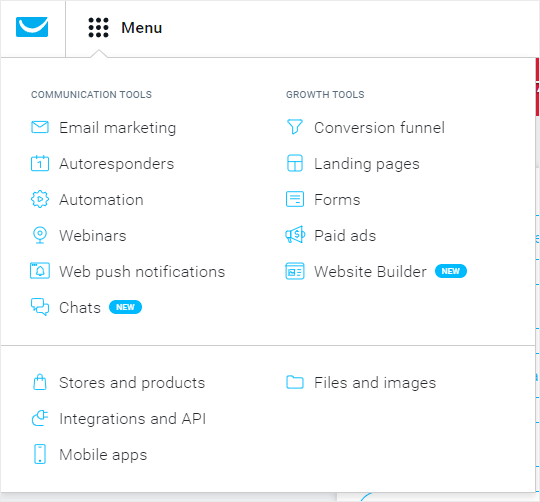Click the Chats speech bubbles icon
The height and width of the screenshot is (502, 540).
click(40, 307)
